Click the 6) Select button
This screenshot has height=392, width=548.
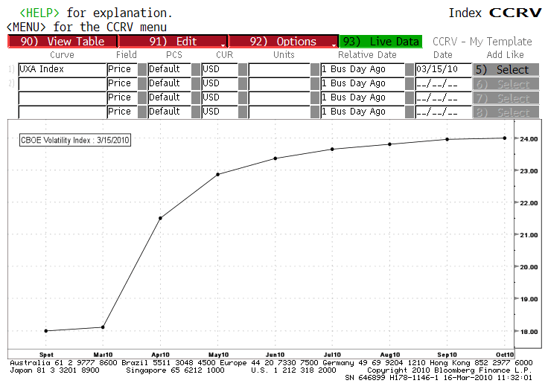(x=506, y=84)
